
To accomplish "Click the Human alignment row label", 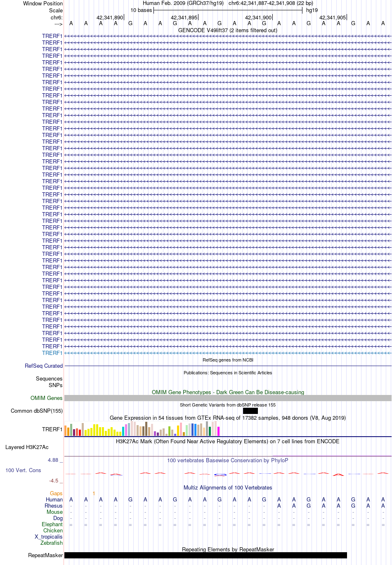I will [x=54, y=499].
